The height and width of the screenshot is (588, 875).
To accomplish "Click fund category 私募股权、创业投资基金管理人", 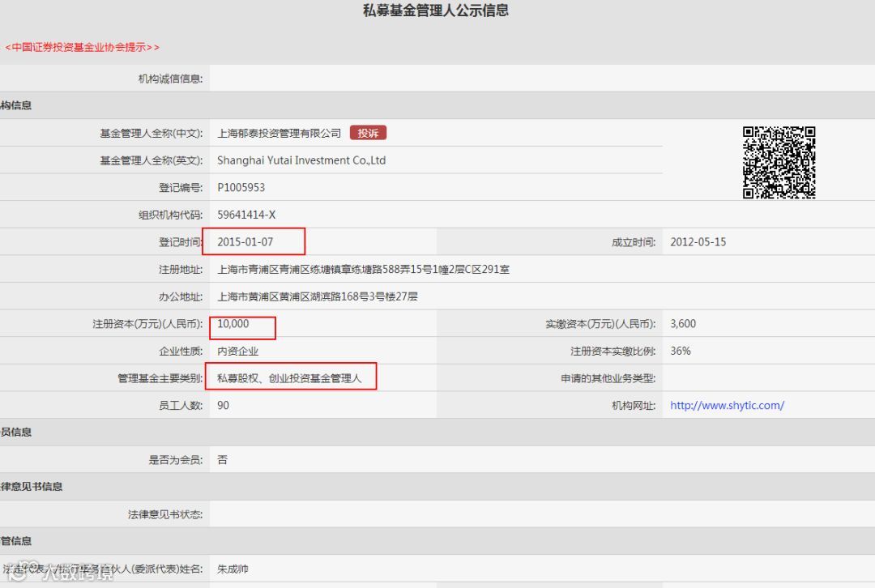I will click(x=289, y=378).
